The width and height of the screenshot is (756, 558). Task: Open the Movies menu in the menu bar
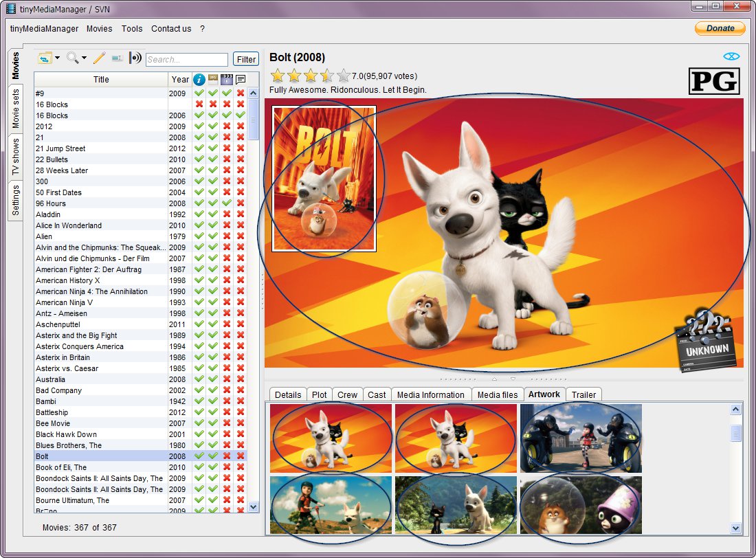click(x=100, y=29)
